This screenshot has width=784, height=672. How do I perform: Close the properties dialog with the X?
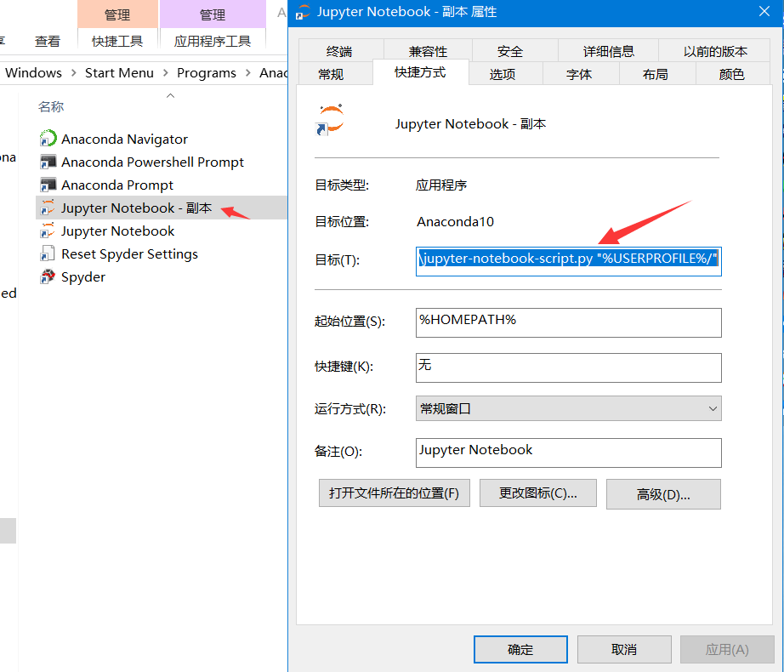(764, 11)
